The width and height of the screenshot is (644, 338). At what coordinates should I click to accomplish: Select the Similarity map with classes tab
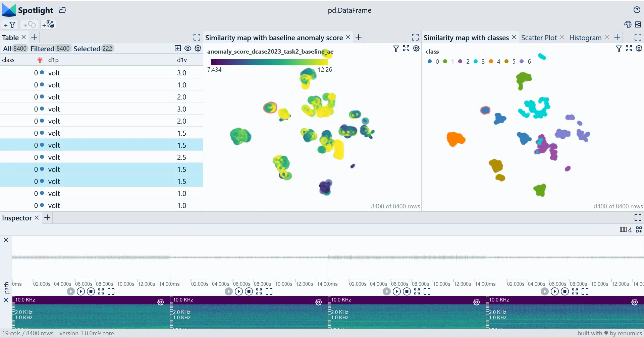(466, 38)
